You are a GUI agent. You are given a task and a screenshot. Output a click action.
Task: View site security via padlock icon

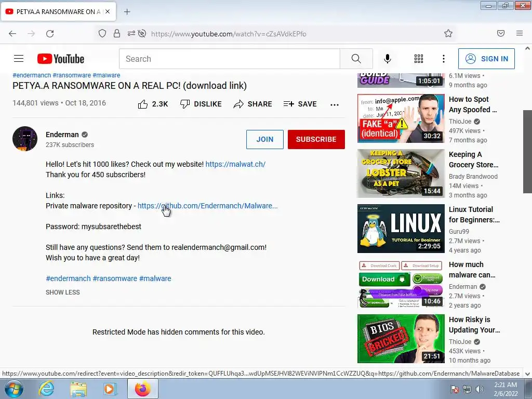click(x=117, y=34)
